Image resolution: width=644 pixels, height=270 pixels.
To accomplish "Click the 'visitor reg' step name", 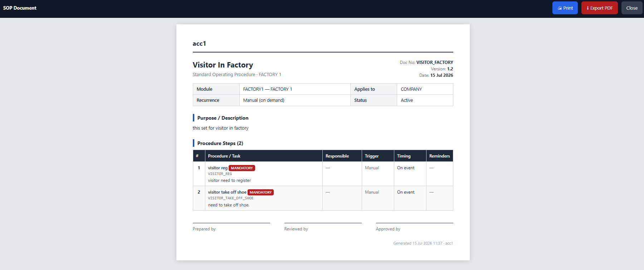I will coord(218,168).
